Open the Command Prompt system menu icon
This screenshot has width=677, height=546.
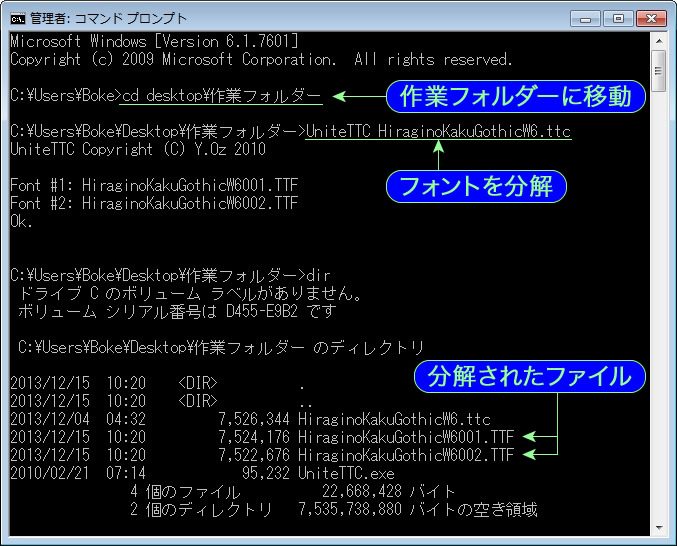tap(18, 19)
